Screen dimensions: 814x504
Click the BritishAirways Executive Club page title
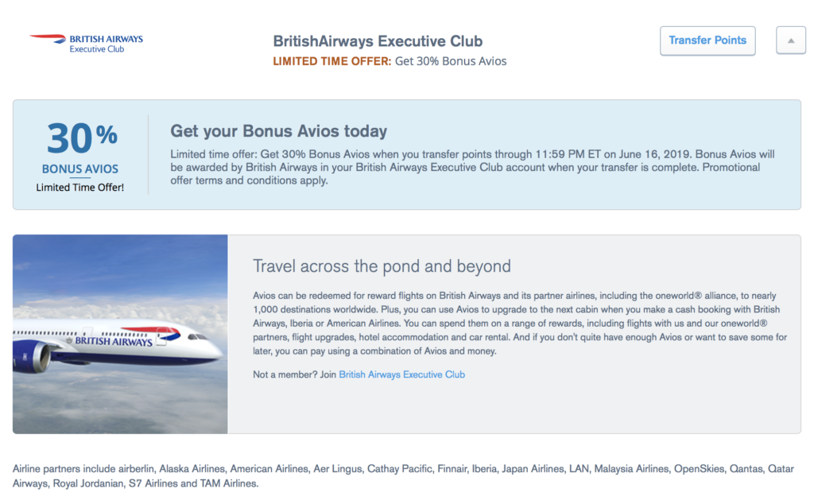(378, 41)
